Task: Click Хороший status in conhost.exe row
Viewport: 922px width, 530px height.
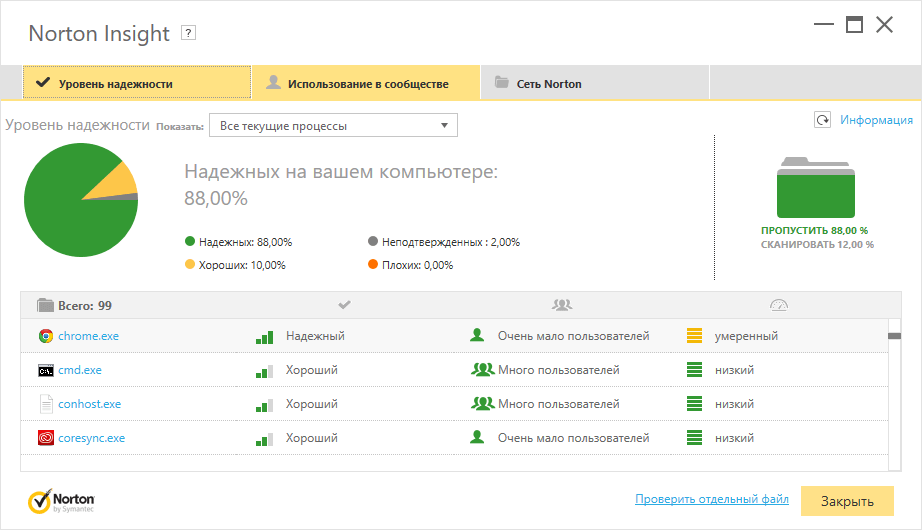Action: click(312, 404)
